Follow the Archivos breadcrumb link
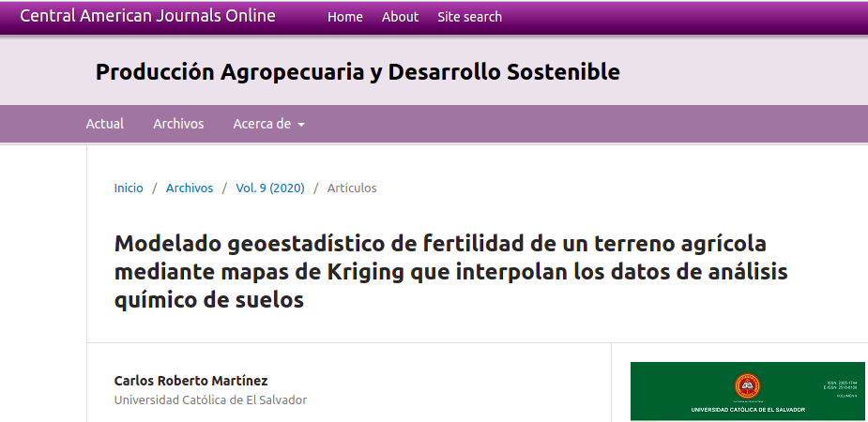This screenshot has height=422, width=868. pyautogui.click(x=190, y=188)
